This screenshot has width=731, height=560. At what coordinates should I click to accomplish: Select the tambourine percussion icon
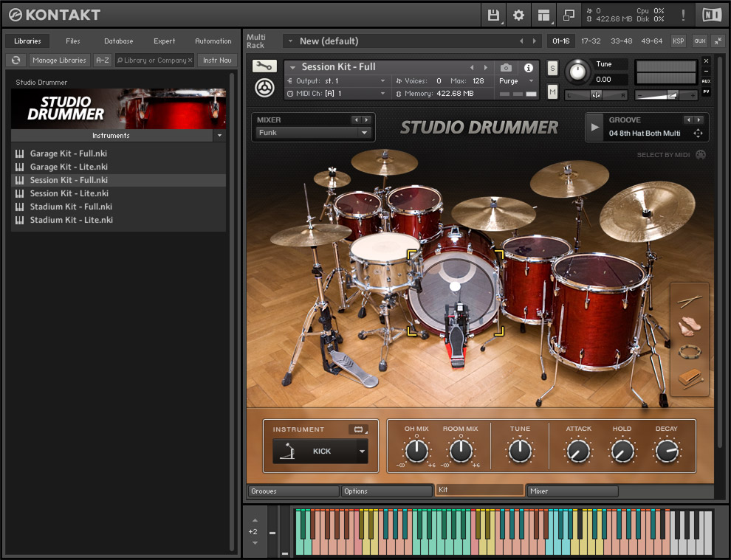tap(690, 351)
